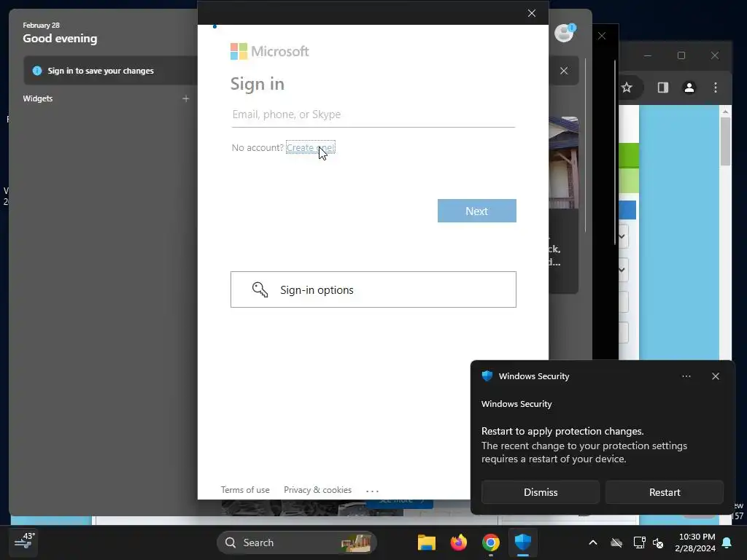Dismiss the sign-in banner with its X

[564, 71]
